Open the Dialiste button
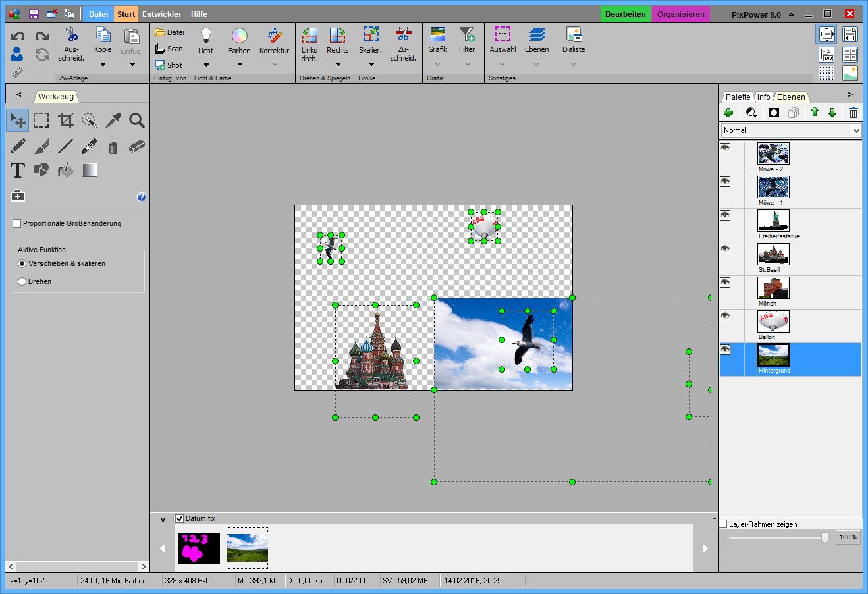Image resolution: width=868 pixels, height=594 pixels. tap(574, 40)
